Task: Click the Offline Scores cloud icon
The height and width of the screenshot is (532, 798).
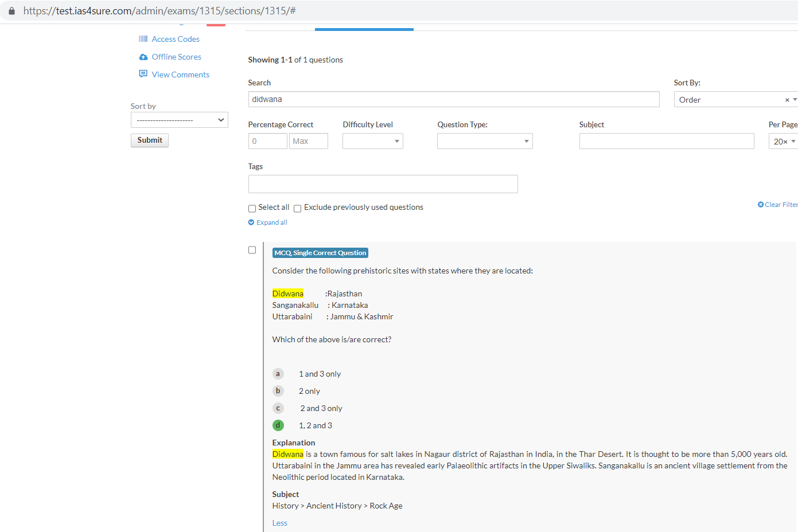Action: coord(143,57)
